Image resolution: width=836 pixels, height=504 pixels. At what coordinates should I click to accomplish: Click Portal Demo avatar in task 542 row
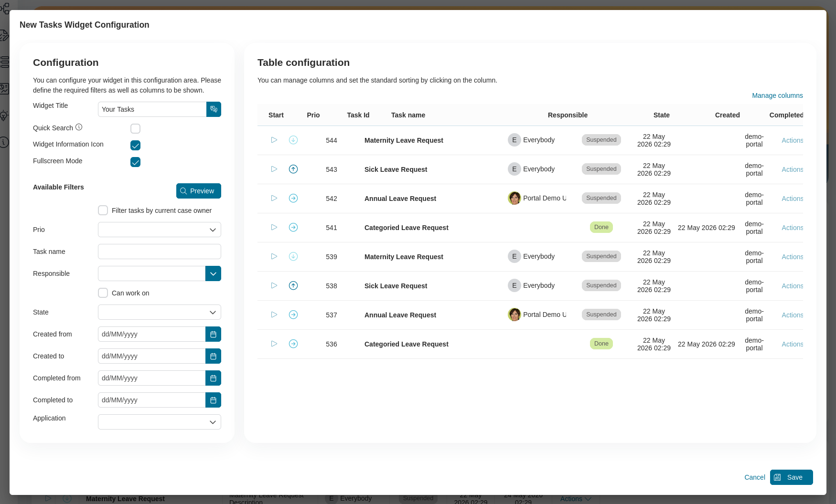[514, 198]
